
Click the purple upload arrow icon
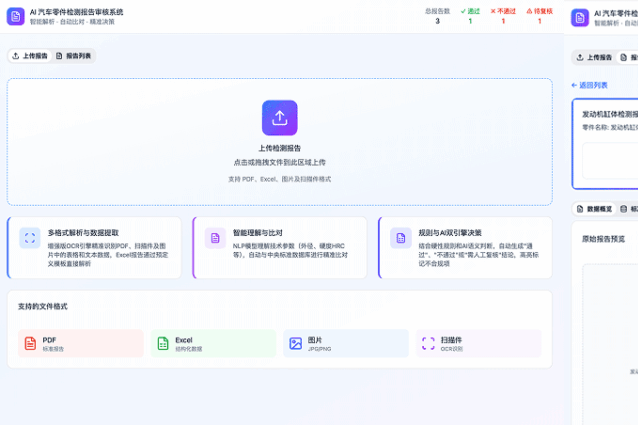coord(279,117)
